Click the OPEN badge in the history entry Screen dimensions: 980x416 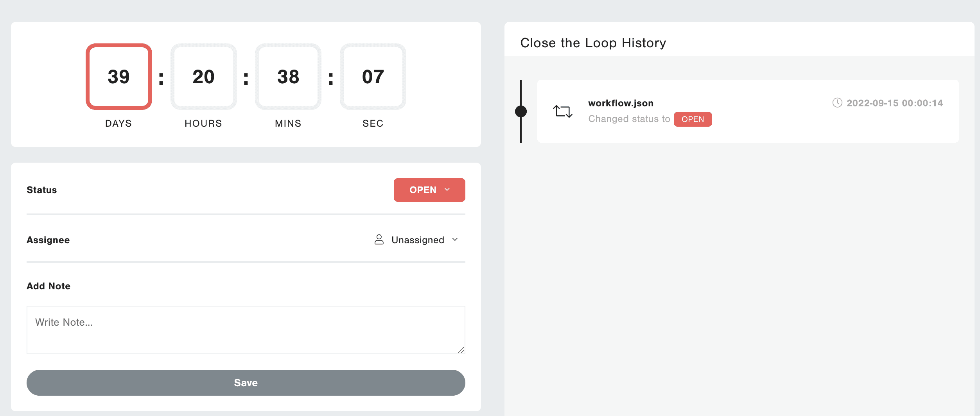(693, 119)
